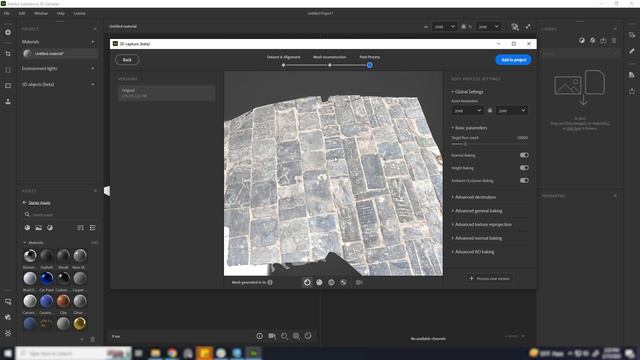This screenshot has height=360, width=640.
Task: Click the trash icon at Assets panel bottom
Action: pyautogui.click(x=93, y=339)
